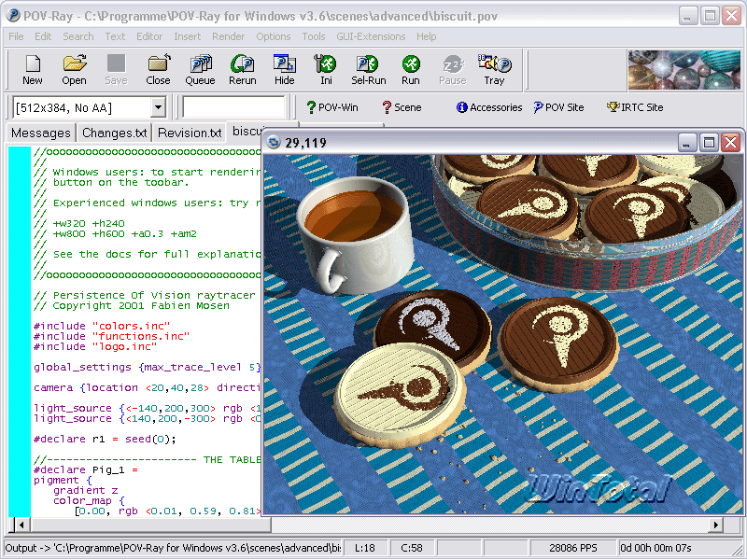747x560 pixels.
Task: Hide the render window with Hide icon
Action: click(284, 69)
